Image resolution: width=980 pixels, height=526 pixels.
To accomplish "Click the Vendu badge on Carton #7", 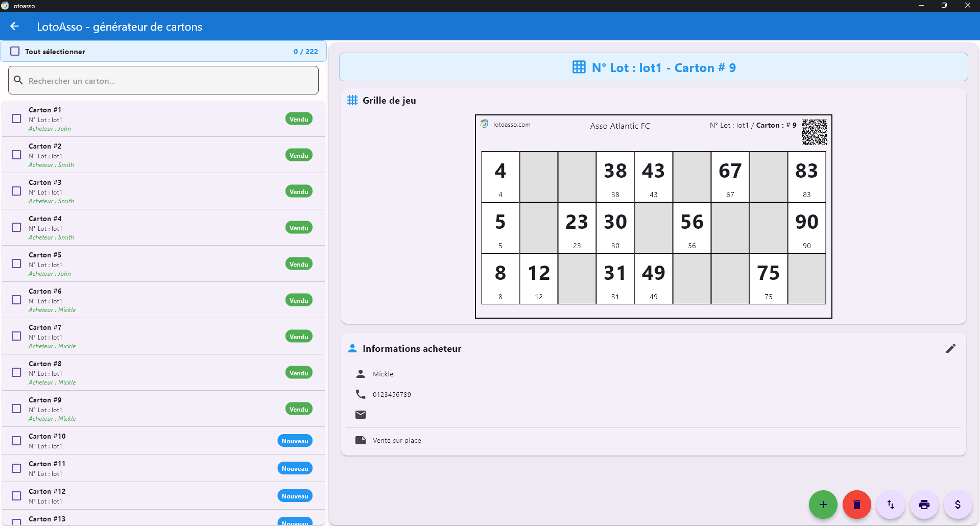I will tap(299, 337).
